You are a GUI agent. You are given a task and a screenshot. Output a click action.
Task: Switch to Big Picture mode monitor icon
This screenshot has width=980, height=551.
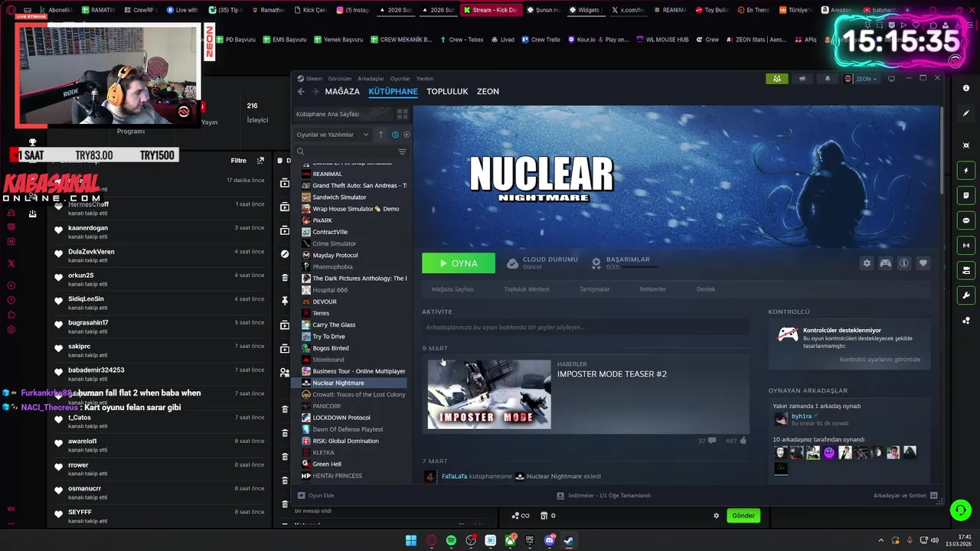click(891, 79)
